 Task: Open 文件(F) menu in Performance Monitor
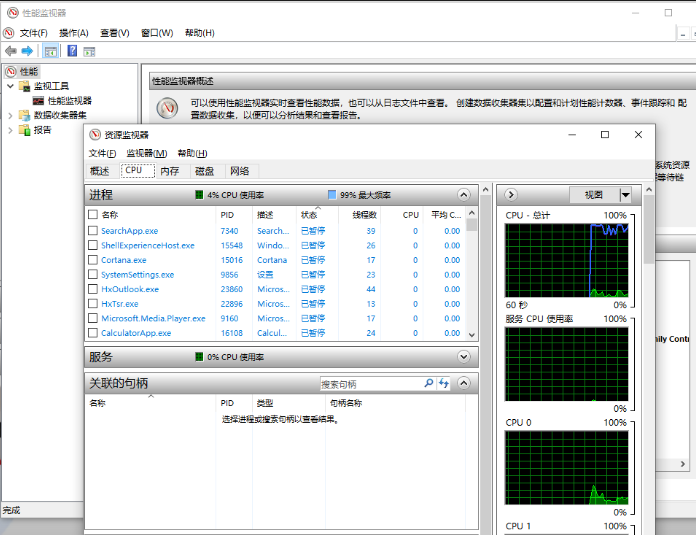33,33
